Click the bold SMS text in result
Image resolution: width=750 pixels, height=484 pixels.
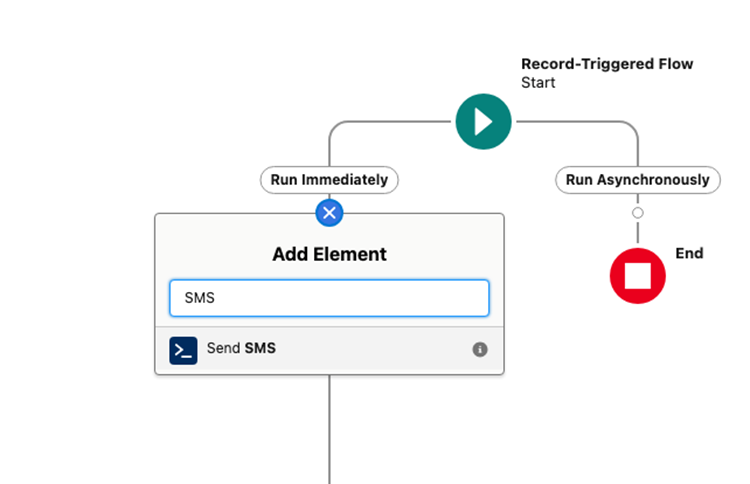260,349
